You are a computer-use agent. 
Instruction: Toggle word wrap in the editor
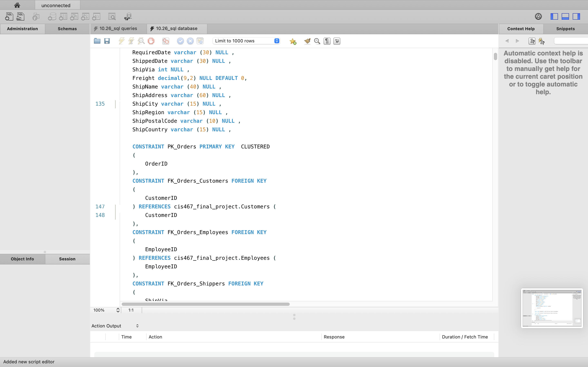tap(336, 41)
